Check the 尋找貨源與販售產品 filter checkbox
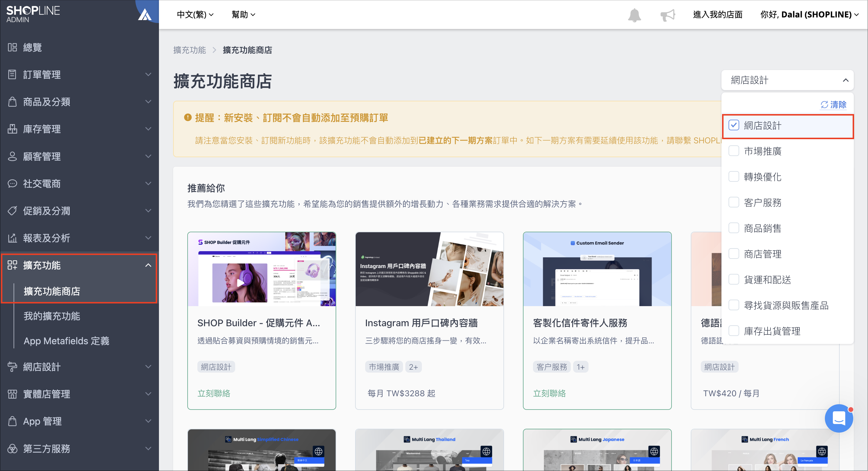The image size is (868, 471). point(734,305)
